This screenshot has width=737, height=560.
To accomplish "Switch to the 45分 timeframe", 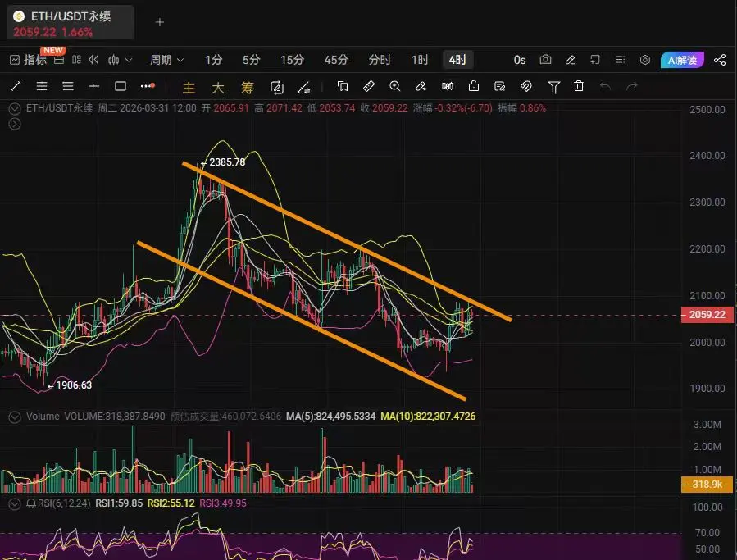I will (336, 60).
